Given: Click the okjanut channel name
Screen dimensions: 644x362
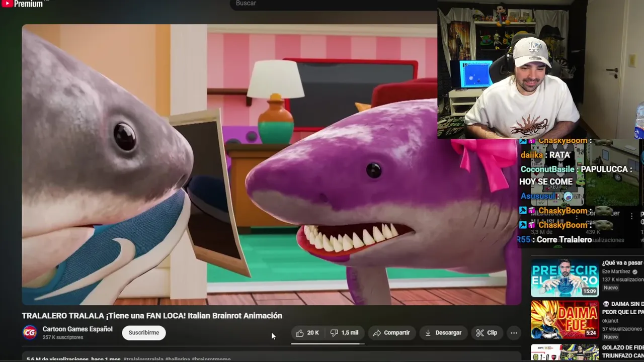Looking at the screenshot, I should 611,321.
